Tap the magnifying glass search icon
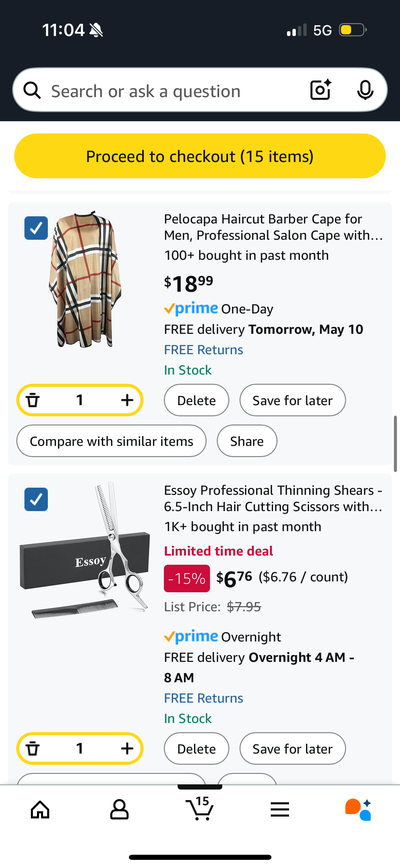 pyautogui.click(x=32, y=90)
